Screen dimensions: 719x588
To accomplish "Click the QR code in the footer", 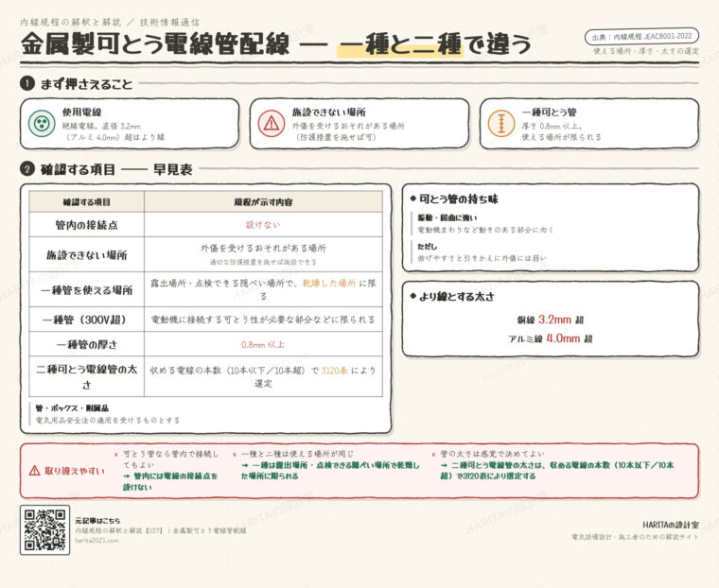I will [45, 529].
